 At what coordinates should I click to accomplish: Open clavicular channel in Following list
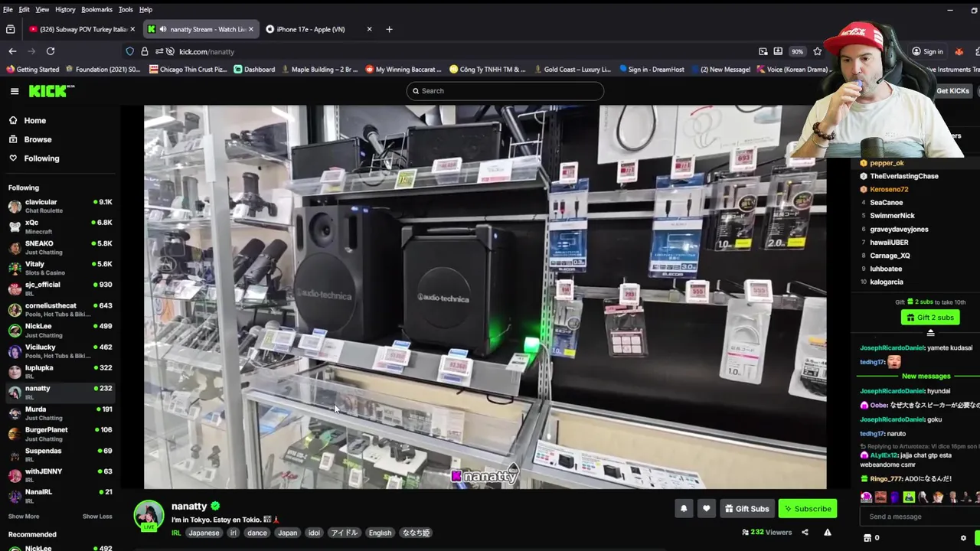[60, 205]
